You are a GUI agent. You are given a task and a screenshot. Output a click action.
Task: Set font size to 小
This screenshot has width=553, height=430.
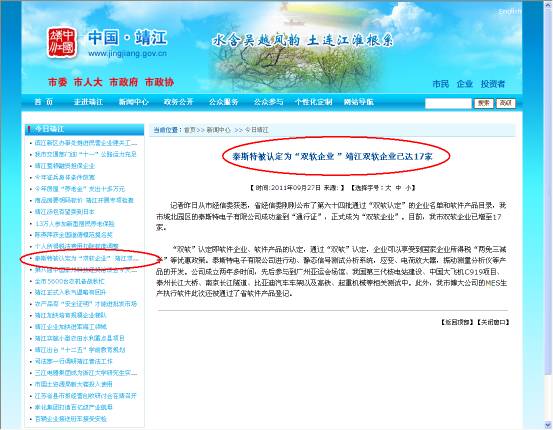(x=408, y=188)
